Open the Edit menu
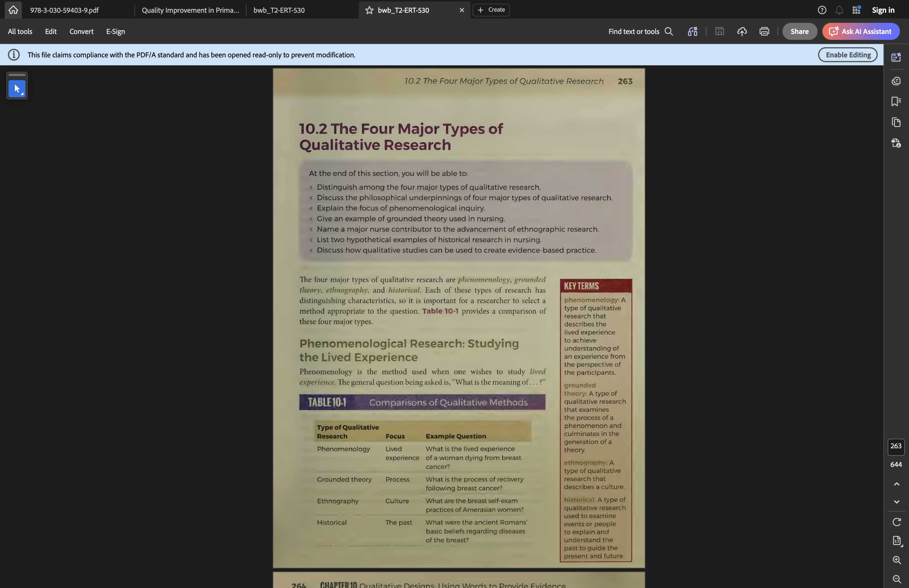This screenshot has height=588, width=909. (x=50, y=31)
